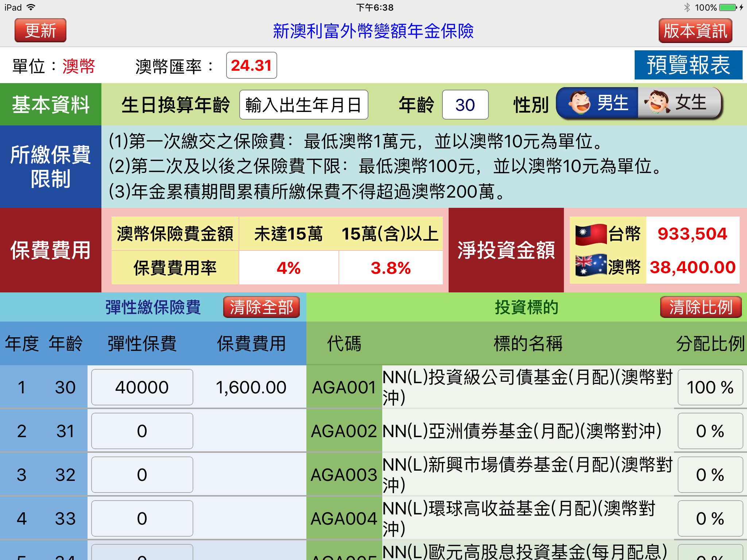Image resolution: width=747 pixels, height=560 pixels.
Task: Reset allocations with 清除比例
Action: (x=701, y=307)
